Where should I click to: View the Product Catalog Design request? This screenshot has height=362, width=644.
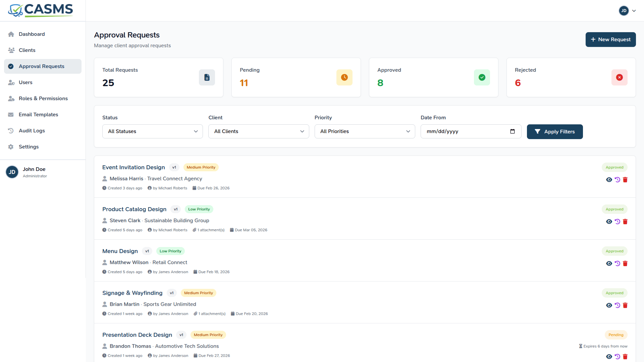click(x=609, y=222)
